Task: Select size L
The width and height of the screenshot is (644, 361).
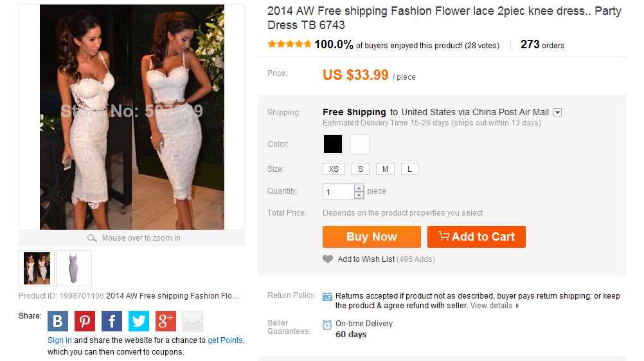Action: [x=410, y=169]
